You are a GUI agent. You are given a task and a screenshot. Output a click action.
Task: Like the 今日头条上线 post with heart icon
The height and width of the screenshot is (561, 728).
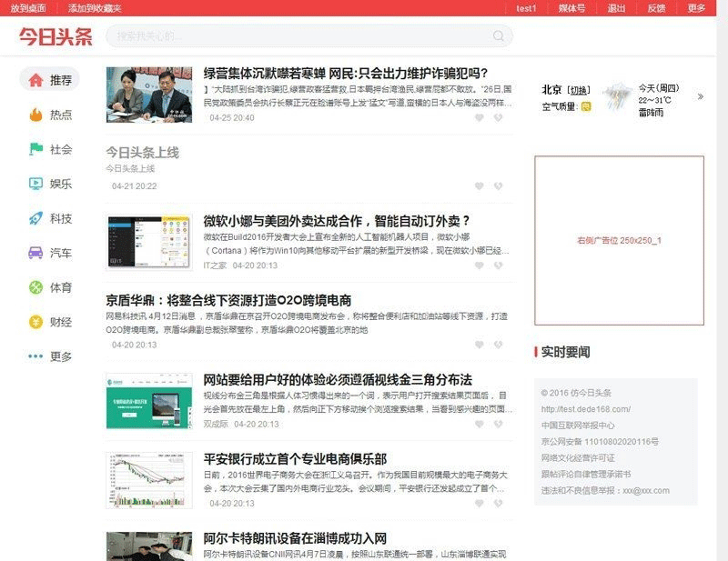[x=480, y=186]
